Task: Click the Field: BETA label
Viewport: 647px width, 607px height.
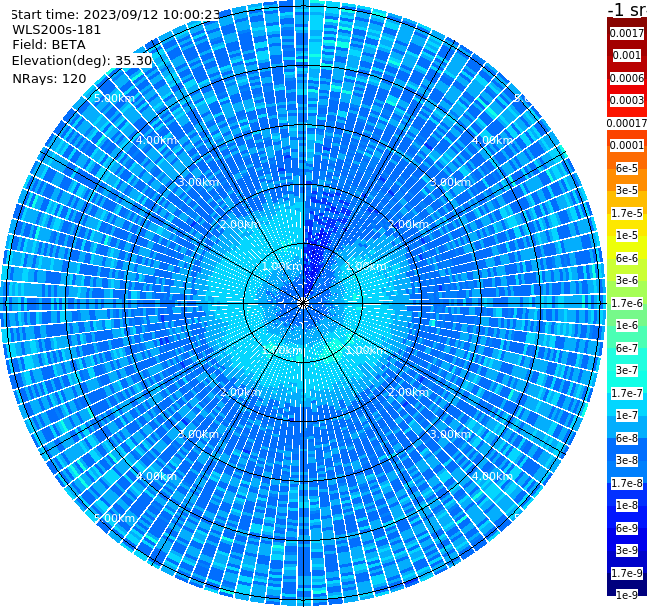Action: (x=49, y=45)
